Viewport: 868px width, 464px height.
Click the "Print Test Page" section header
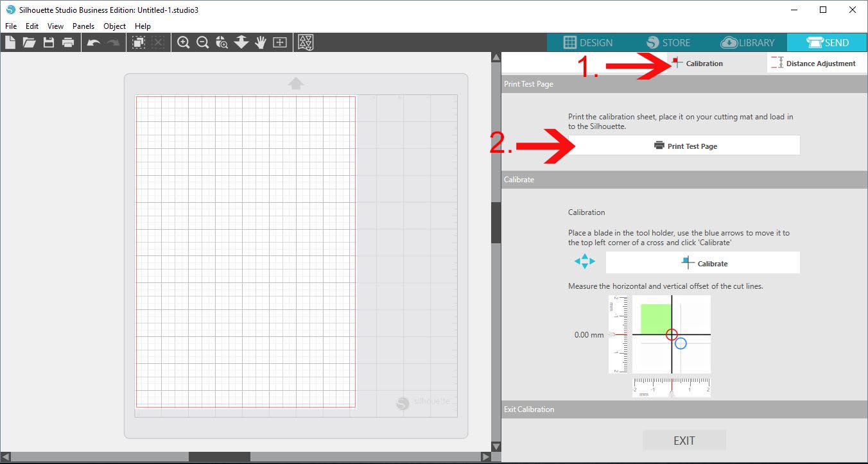pyautogui.click(x=684, y=84)
